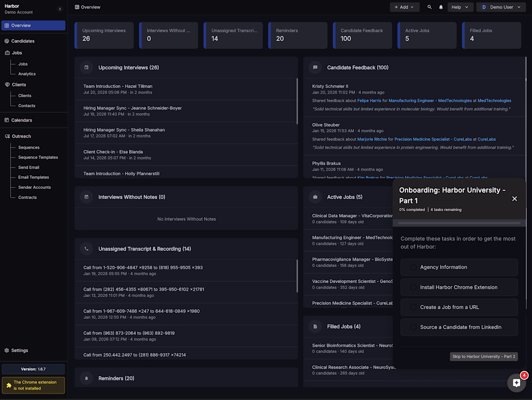Open Send Email in sidebar
532x400 pixels.
pos(29,168)
